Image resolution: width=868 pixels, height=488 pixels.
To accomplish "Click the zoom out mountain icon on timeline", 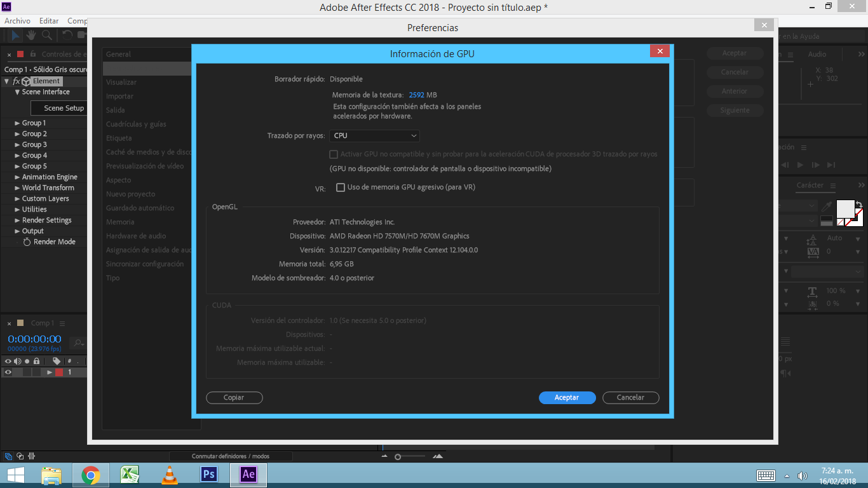I will pyautogui.click(x=384, y=456).
